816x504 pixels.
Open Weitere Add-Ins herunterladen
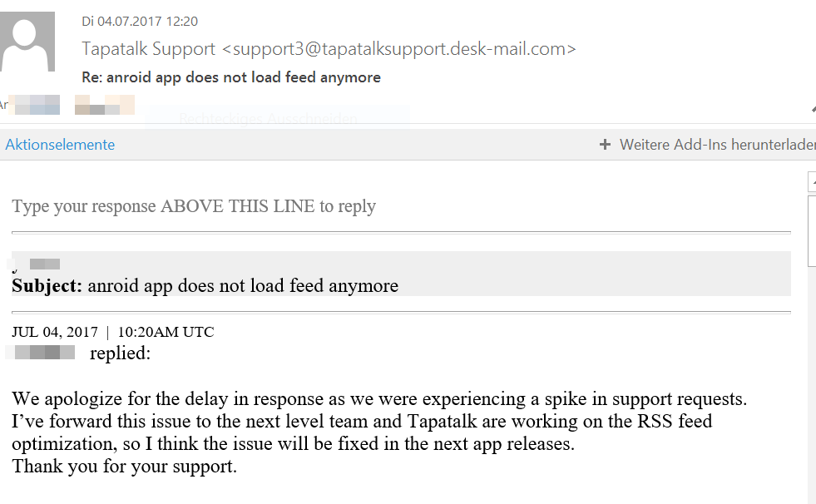pyautogui.click(x=717, y=145)
